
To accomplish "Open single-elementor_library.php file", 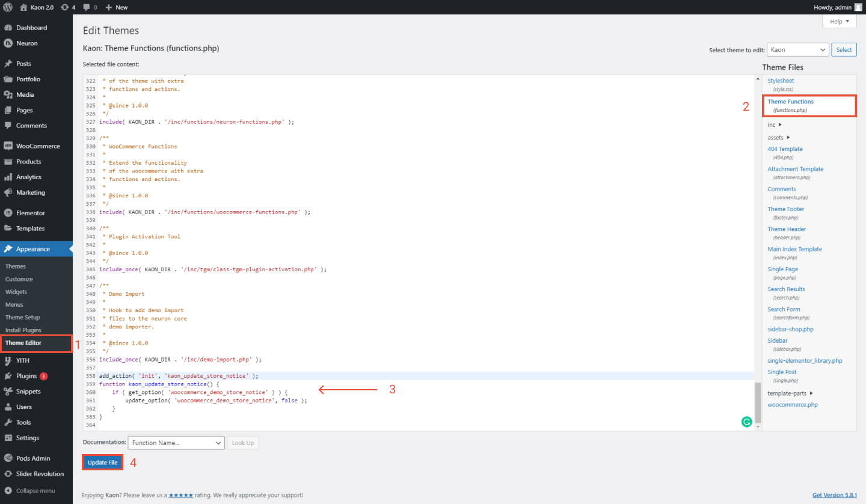I will pos(805,361).
